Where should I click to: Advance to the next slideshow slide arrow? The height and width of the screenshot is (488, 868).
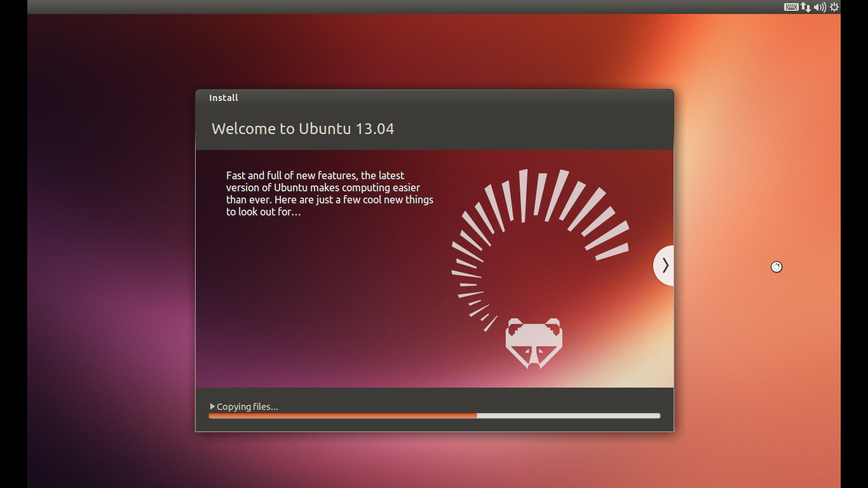pyautogui.click(x=665, y=266)
